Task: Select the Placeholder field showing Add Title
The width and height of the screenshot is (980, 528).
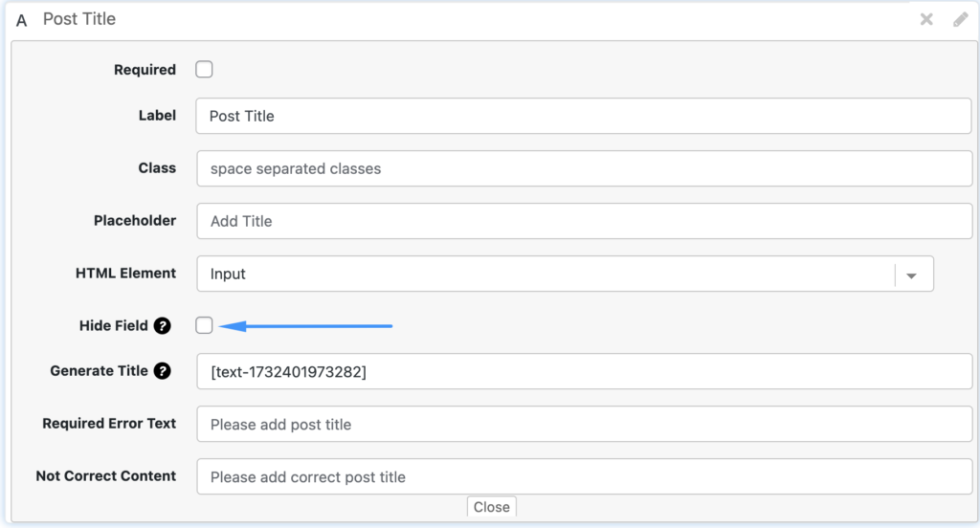Action: tap(584, 221)
